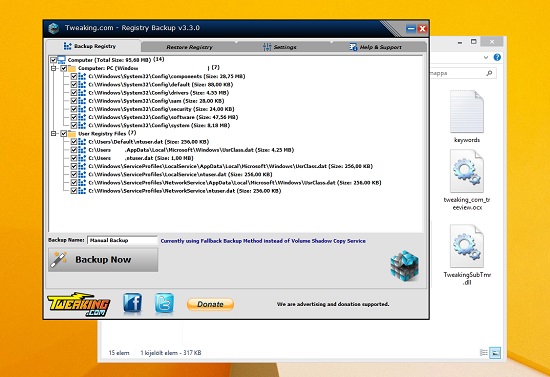
Task: Select the keywords file in Explorer window
Action: click(x=467, y=116)
